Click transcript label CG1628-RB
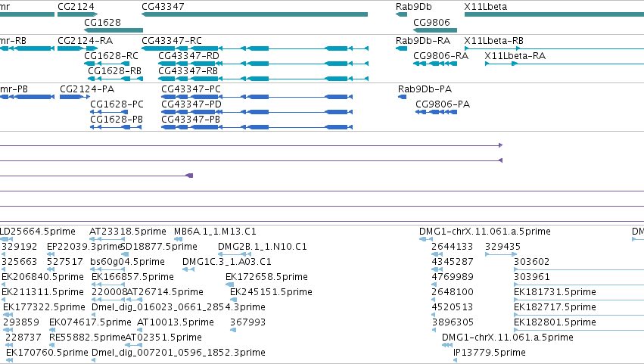Viewport: 644px width, 364px height. pyautogui.click(x=114, y=70)
